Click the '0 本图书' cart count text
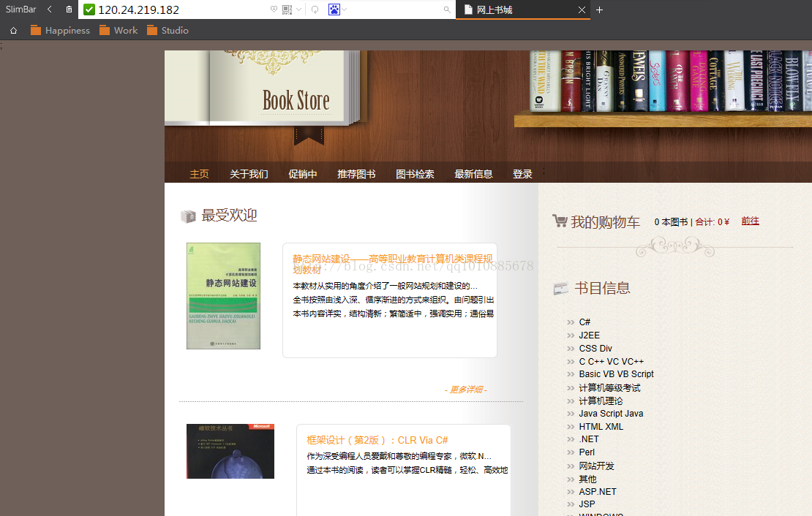The width and height of the screenshot is (812, 516). (x=671, y=222)
